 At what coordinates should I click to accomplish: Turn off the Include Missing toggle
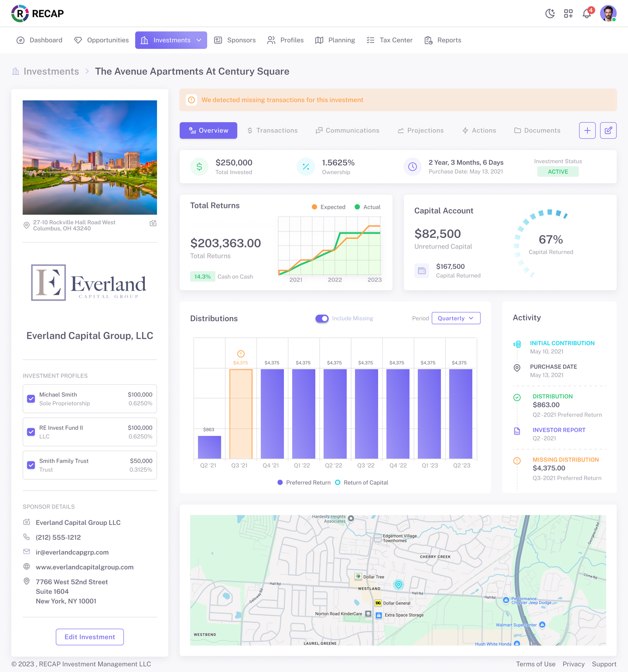click(x=322, y=319)
